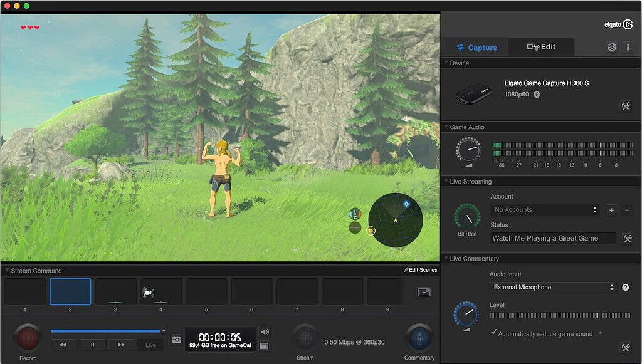
Task: Switch to the Edit tab
Action: pos(541,47)
